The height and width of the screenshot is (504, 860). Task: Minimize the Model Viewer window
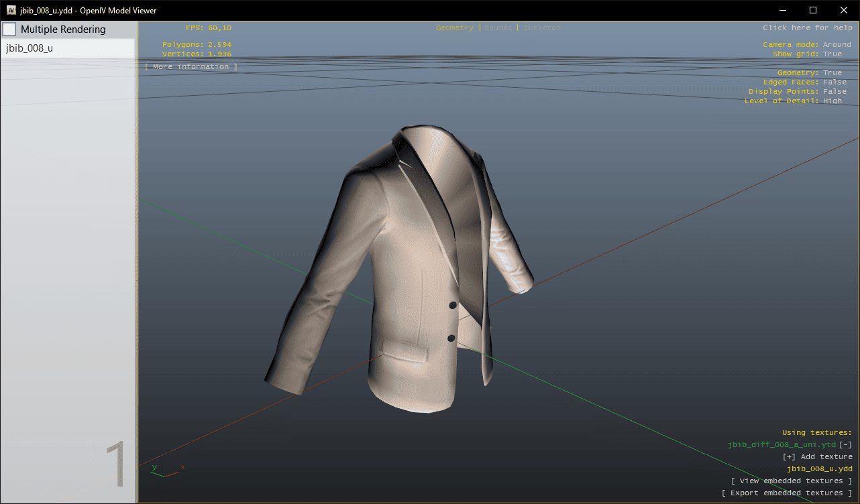click(782, 10)
